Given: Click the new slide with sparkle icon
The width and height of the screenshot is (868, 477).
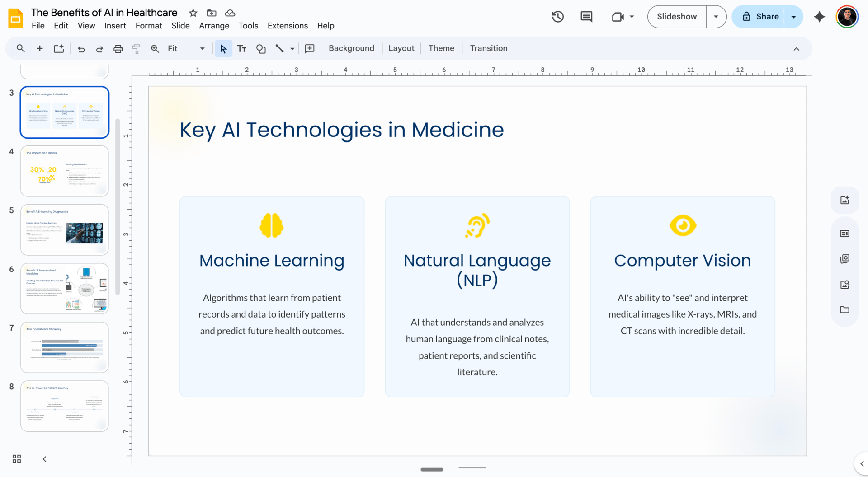Looking at the screenshot, I should coord(59,48).
